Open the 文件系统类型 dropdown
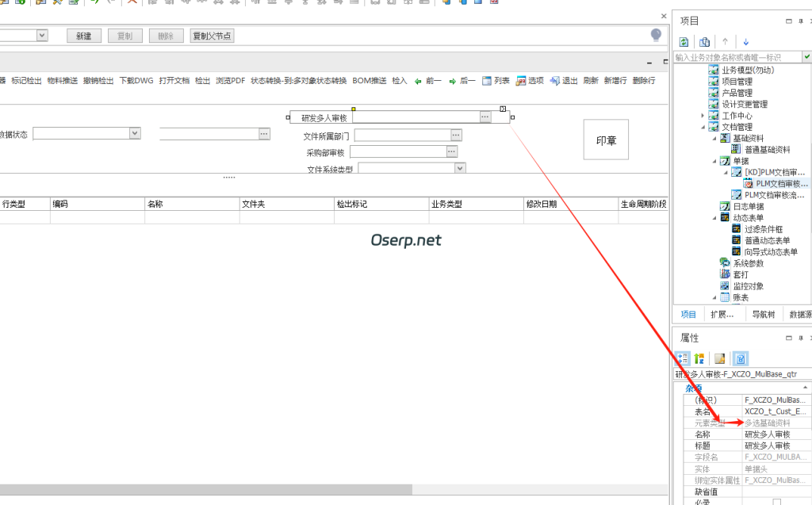This screenshot has height=505, width=812. (x=459, y=168)
